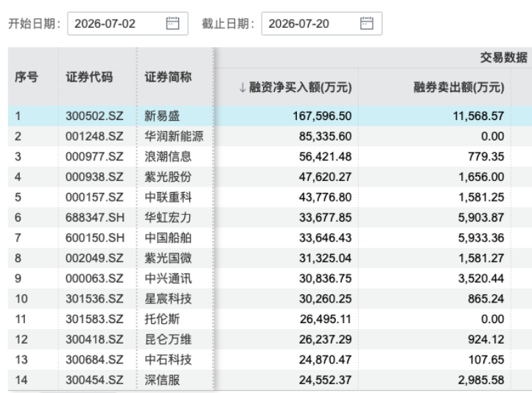Click value 5,933.36

pos(481,238)
